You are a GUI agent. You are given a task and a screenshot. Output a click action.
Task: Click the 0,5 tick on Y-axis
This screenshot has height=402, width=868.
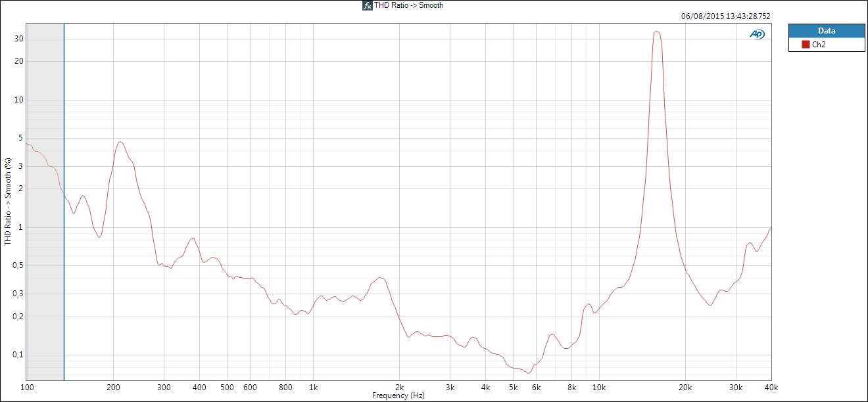click(x=18, y=265)
